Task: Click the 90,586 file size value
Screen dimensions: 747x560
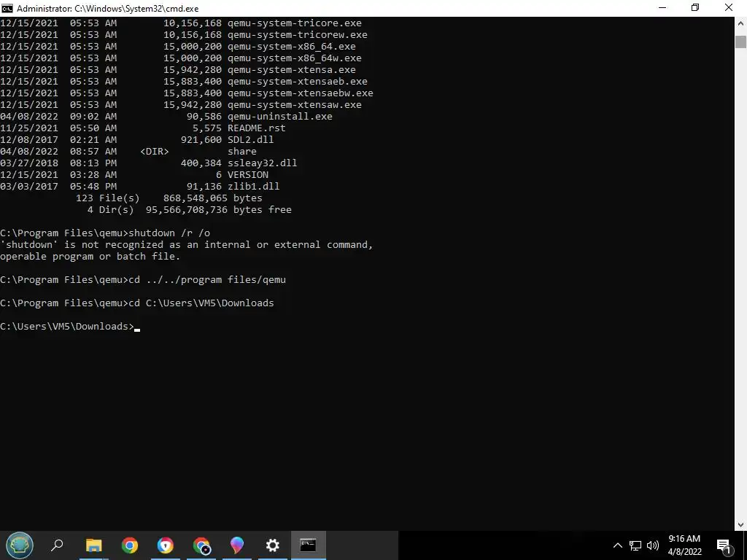Action: click(x=204, y=116)
